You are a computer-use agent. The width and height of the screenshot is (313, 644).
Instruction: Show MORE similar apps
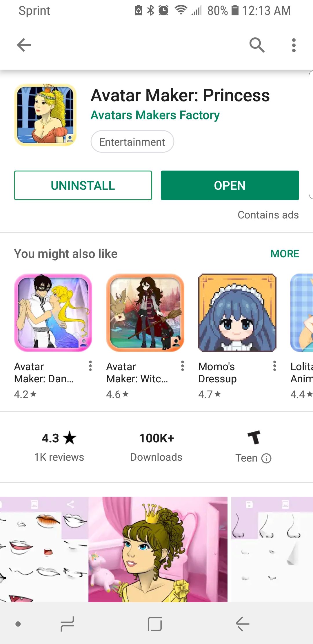pos(285,254)
